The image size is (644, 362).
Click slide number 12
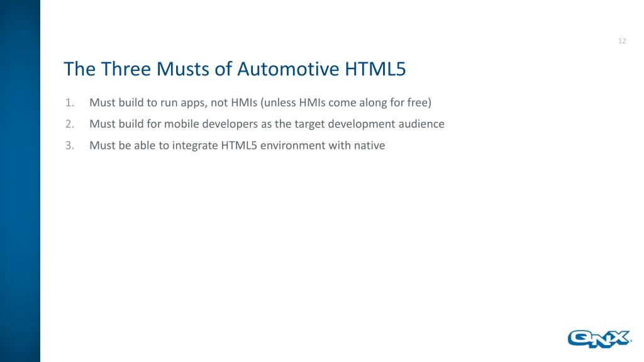coord(622,41)
